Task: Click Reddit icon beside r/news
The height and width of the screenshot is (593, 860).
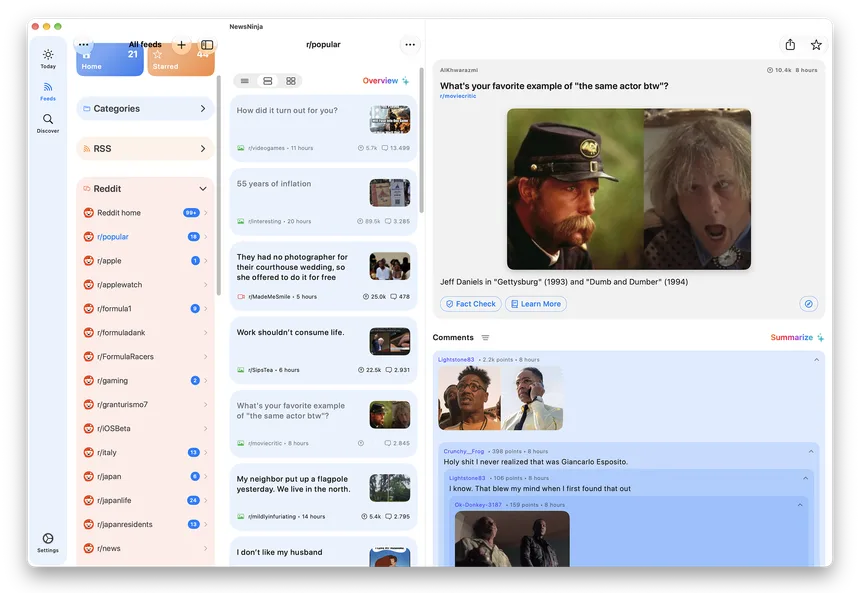Action: tap(88, 548)
